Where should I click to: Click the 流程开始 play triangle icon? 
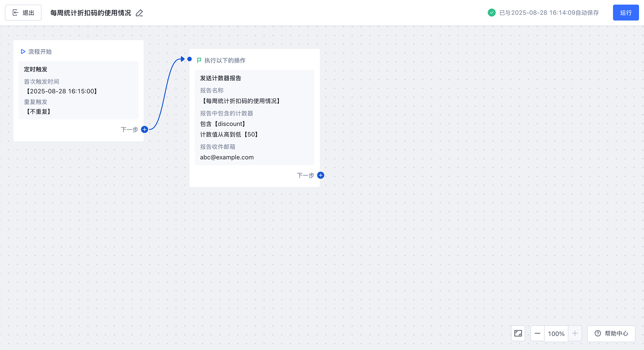click(23, 52)
